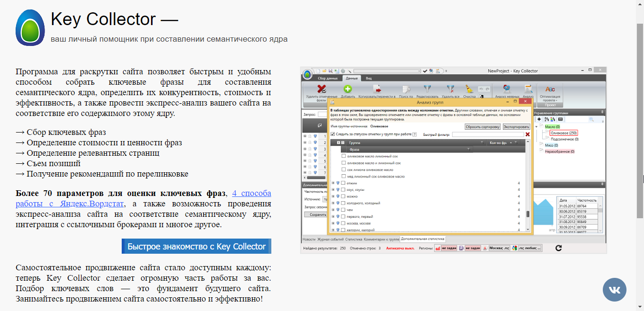The image size is (644, 311).
Task: Tick the checkbox of group 'чем'
Action: pyautogui.click(x=343, y=210)
